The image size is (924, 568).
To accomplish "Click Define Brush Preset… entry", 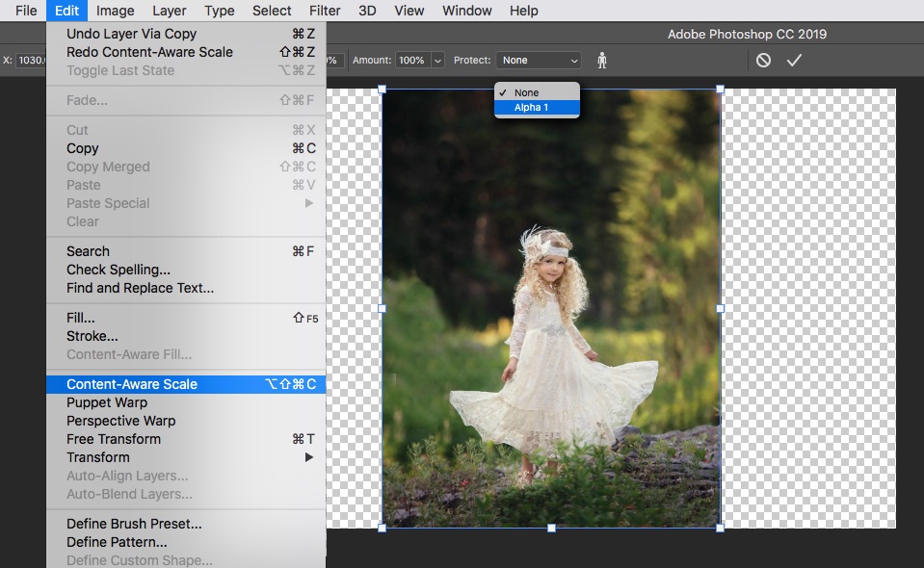I will point(134,524).
